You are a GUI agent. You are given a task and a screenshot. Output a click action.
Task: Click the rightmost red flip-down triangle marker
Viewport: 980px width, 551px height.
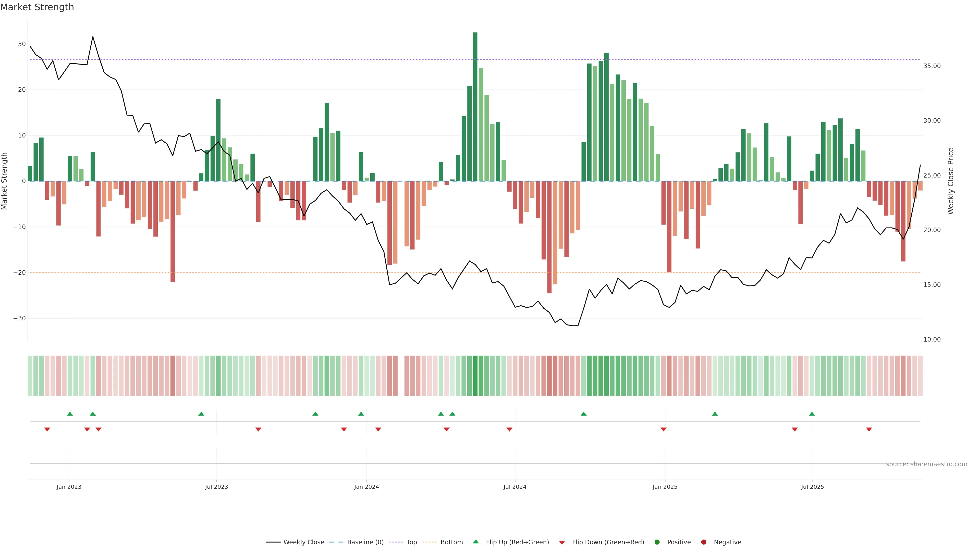click(869, 429)
